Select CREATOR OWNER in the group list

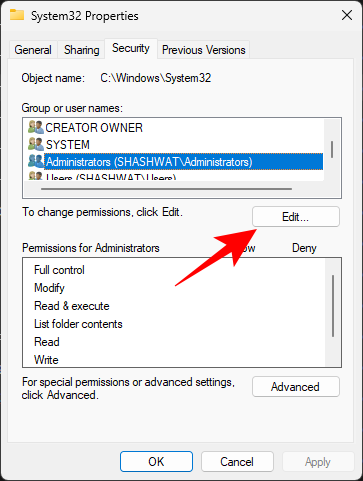click(x=94, y=127)
